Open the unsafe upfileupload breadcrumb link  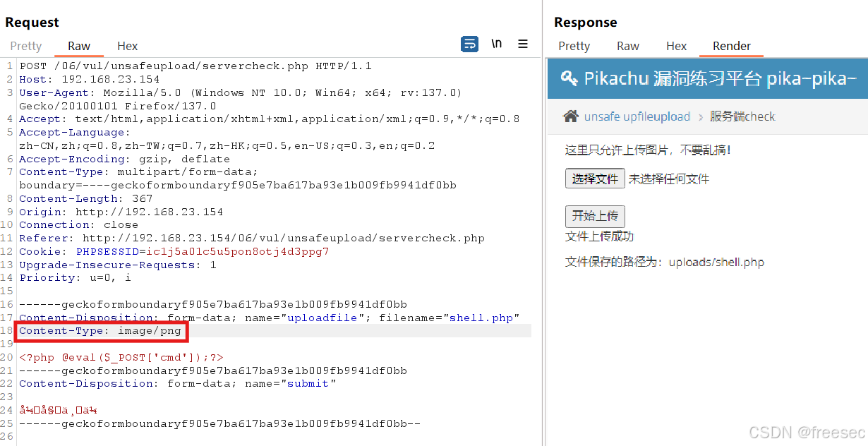point(637,116)
